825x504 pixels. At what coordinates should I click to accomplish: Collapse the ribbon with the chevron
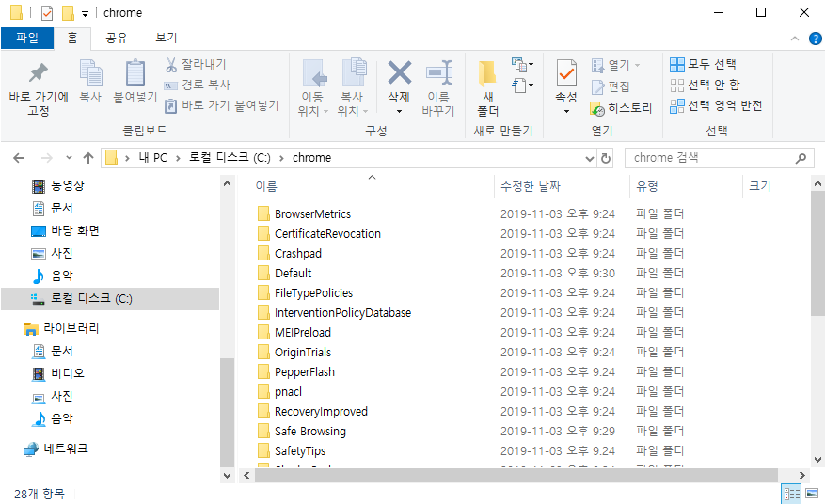click(x=795, y=39)
